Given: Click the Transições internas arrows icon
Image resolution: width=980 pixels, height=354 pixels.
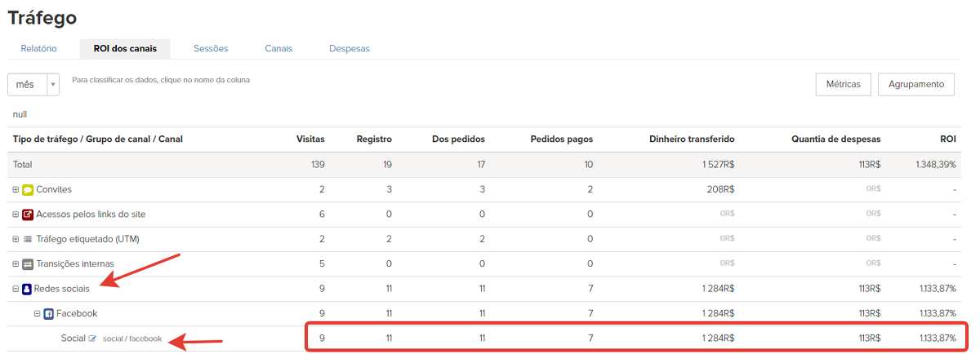Looking at the screenshot, I should [x=28, y=264].
